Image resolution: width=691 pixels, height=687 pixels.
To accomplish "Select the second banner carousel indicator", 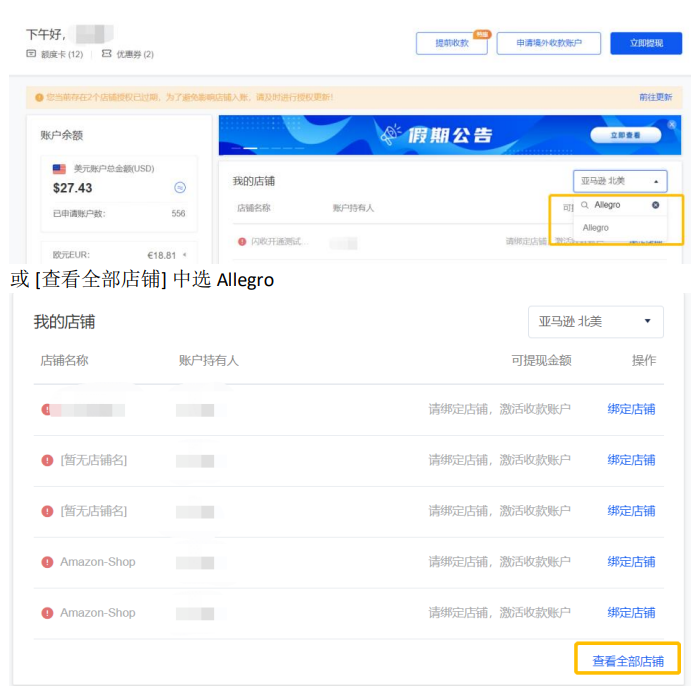I will tap(250, 149).
